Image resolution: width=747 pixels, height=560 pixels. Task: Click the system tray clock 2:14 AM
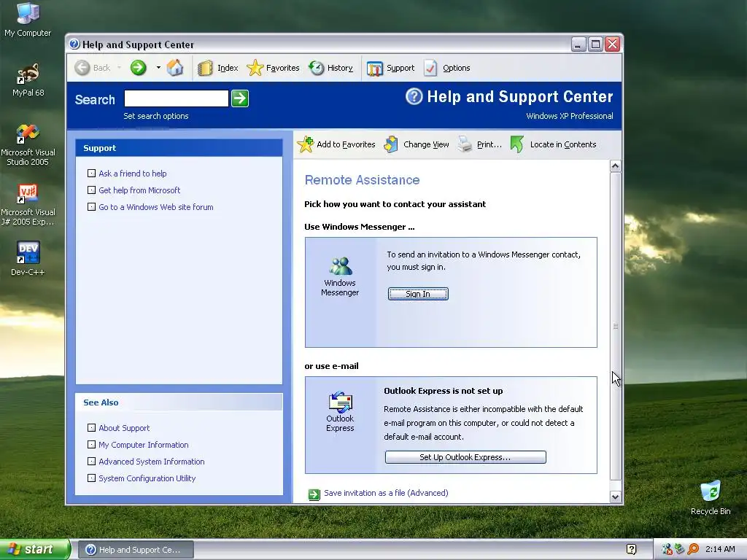pos(720,550)
